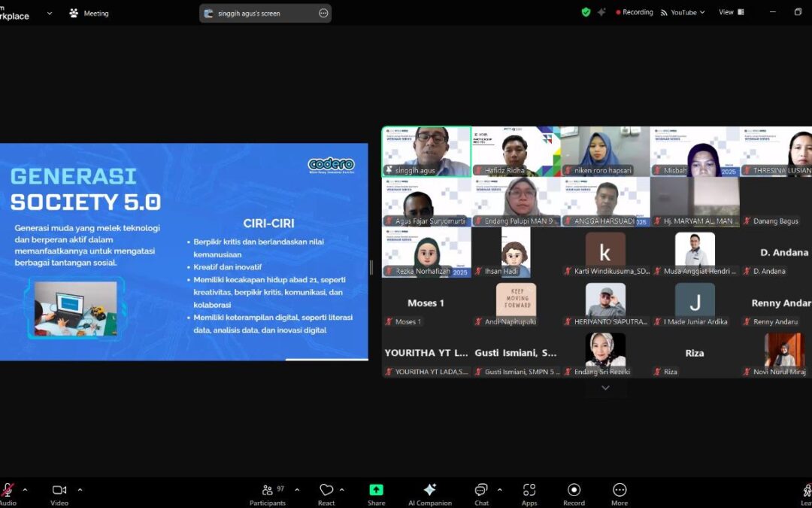This screenshot has width=812, height=508.
Task: Select Renny Andaru tile
Action: [x=776, y=303]
